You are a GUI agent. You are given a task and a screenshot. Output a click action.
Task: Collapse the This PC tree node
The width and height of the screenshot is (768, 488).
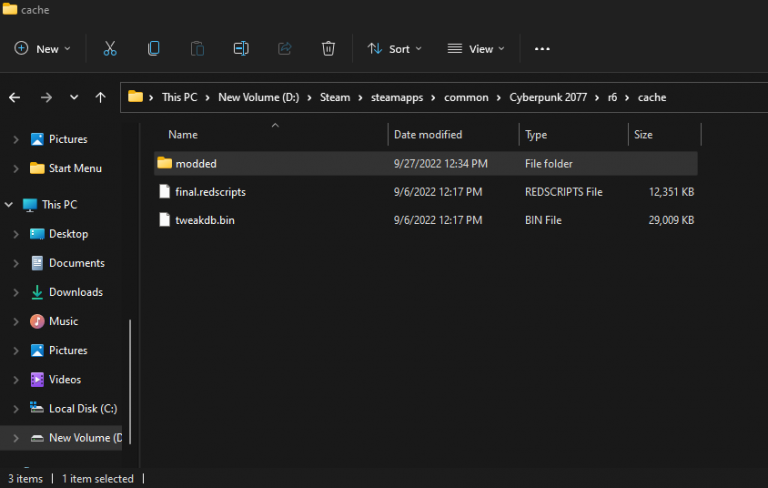click(9, 205)
